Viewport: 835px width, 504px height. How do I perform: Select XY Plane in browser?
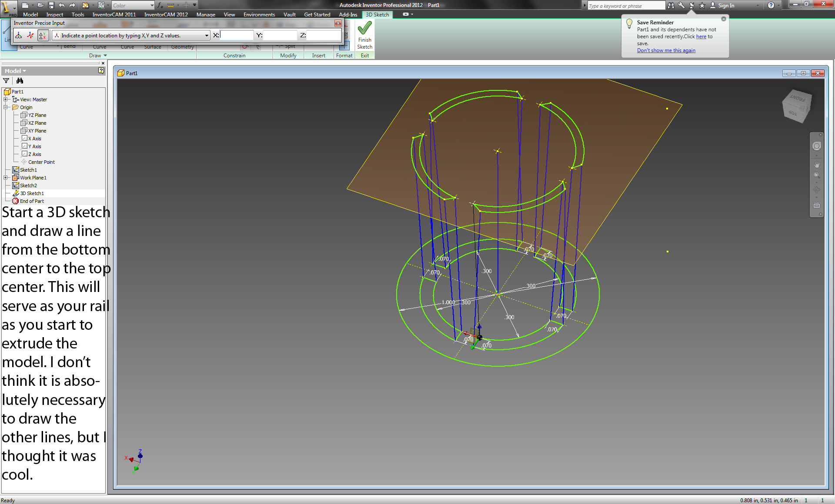33,131
